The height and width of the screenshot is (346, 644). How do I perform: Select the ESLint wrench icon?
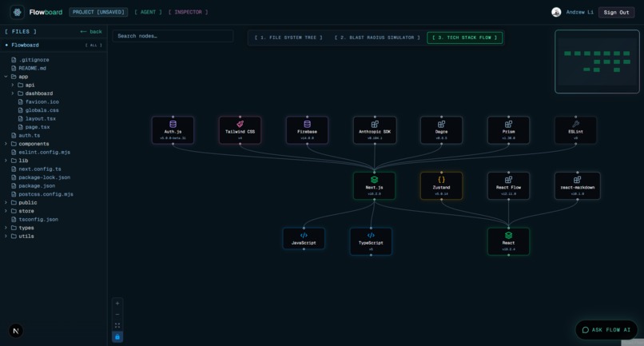point(576,124)
